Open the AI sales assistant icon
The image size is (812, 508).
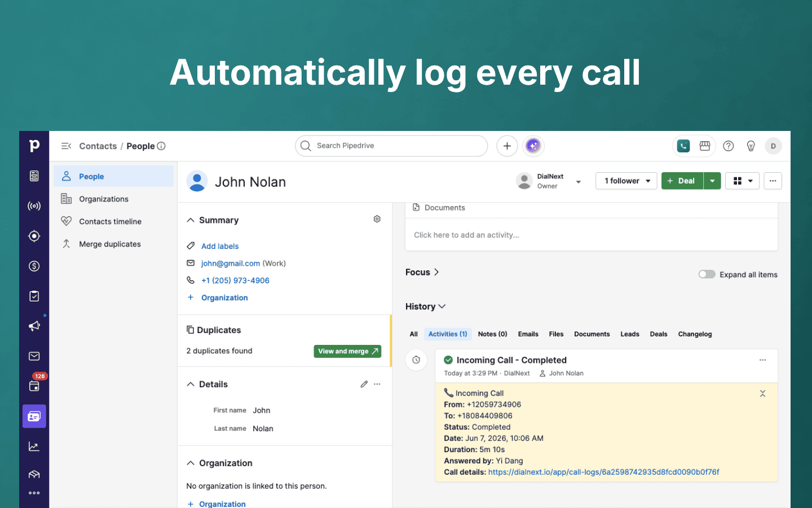pos(533,146)
